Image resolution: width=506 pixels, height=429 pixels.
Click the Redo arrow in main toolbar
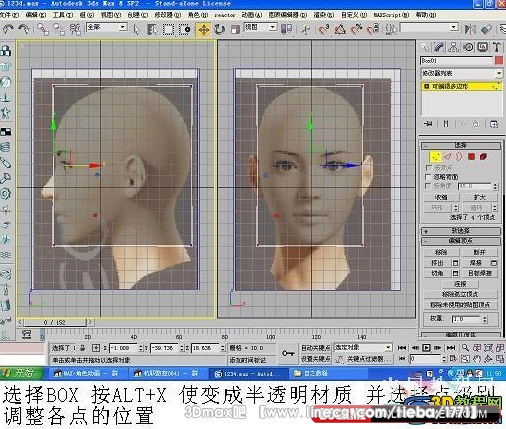pyautogui.click(x=23, y=29)
